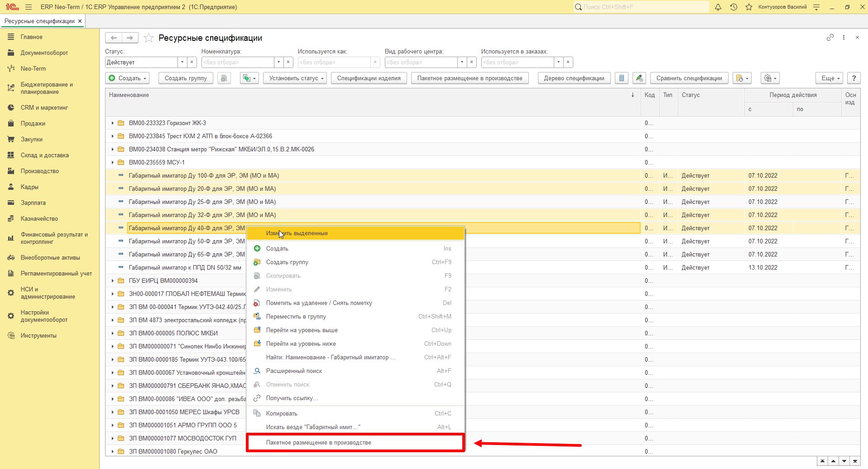Click the green pencil toolbar icon
This screenshot has width=868, height=469.
pyautogui.click(x=639, y=78)
